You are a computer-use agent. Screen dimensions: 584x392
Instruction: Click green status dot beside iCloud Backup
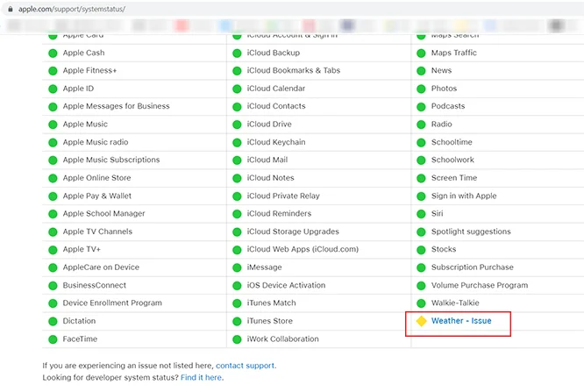(237, 53)
